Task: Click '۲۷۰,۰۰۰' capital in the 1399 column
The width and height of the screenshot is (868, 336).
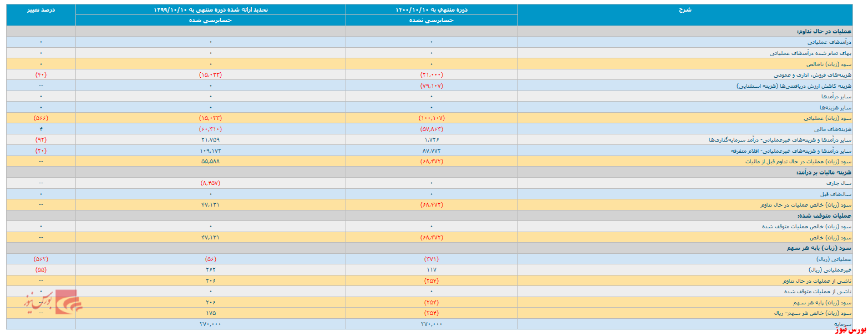Action: pos(210,324)
